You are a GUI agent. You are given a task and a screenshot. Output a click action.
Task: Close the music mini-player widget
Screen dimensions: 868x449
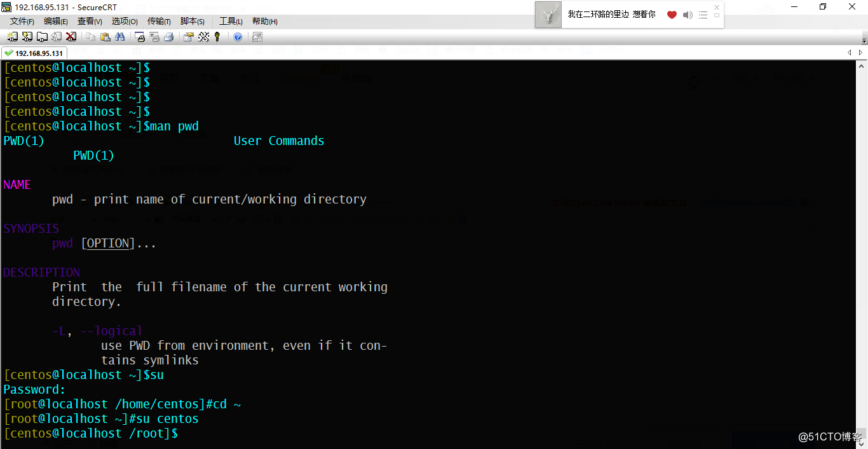[x=717, y=7]
